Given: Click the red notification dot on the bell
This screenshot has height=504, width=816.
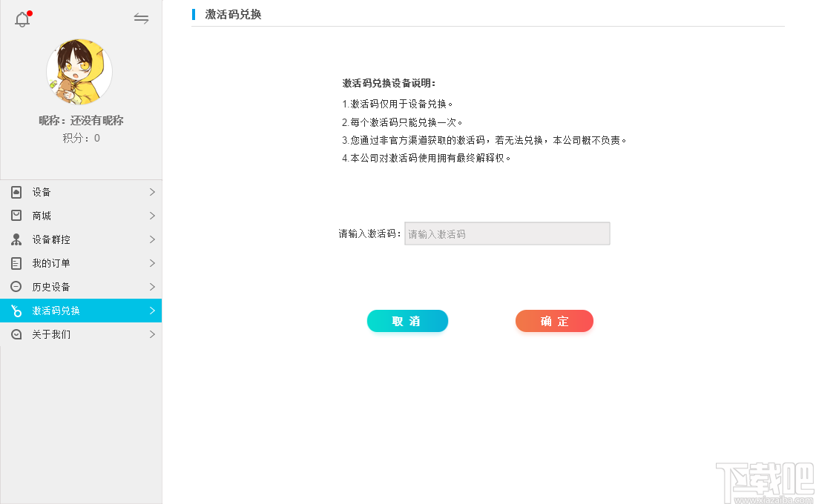Looking at the screenshot, I should click(30, 11).
